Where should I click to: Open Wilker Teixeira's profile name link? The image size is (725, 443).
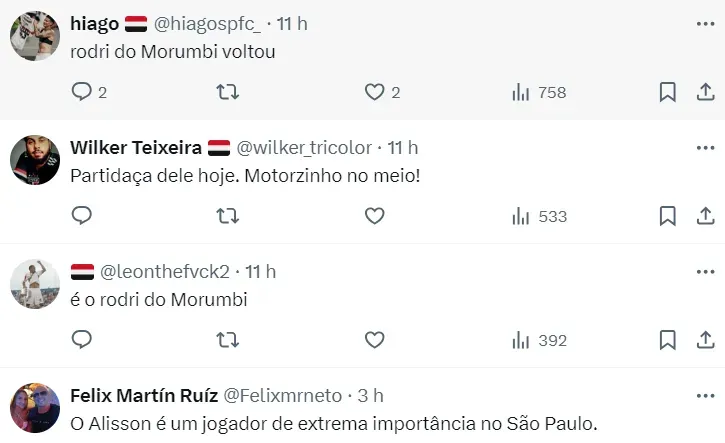pos(135,148)
